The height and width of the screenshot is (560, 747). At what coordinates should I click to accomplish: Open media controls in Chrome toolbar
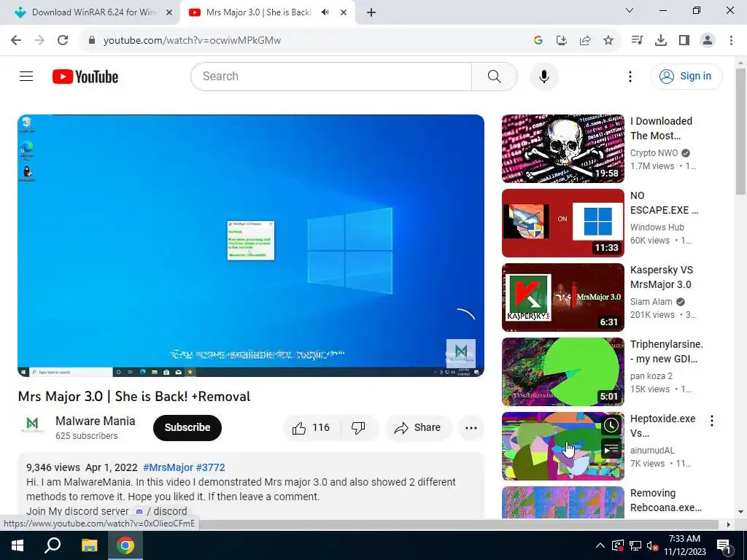637,40
